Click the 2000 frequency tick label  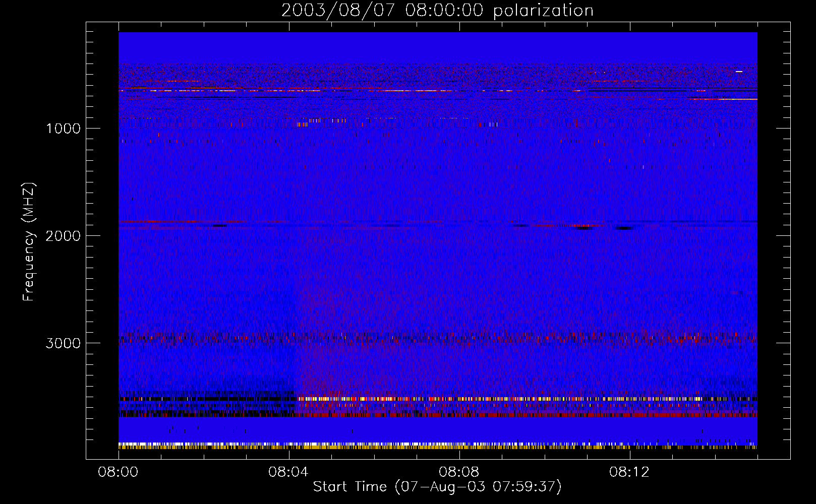click(x=63, y=236)
